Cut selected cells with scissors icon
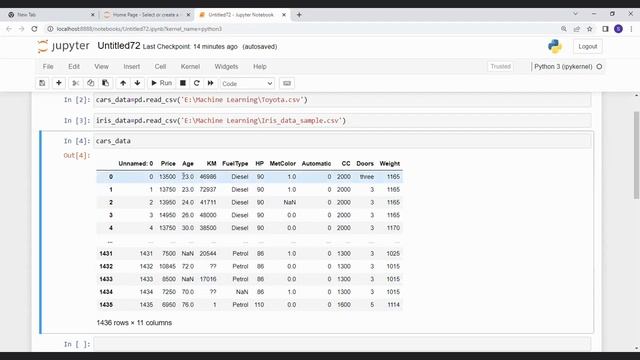640x360 pixels. click(76, 83)
